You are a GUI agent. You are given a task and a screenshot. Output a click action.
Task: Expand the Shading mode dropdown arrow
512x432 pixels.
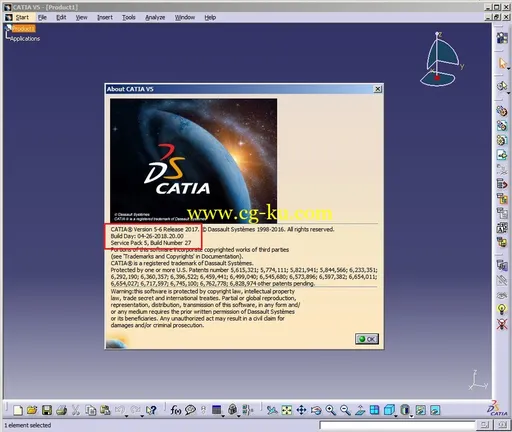[x=411, y=416]
